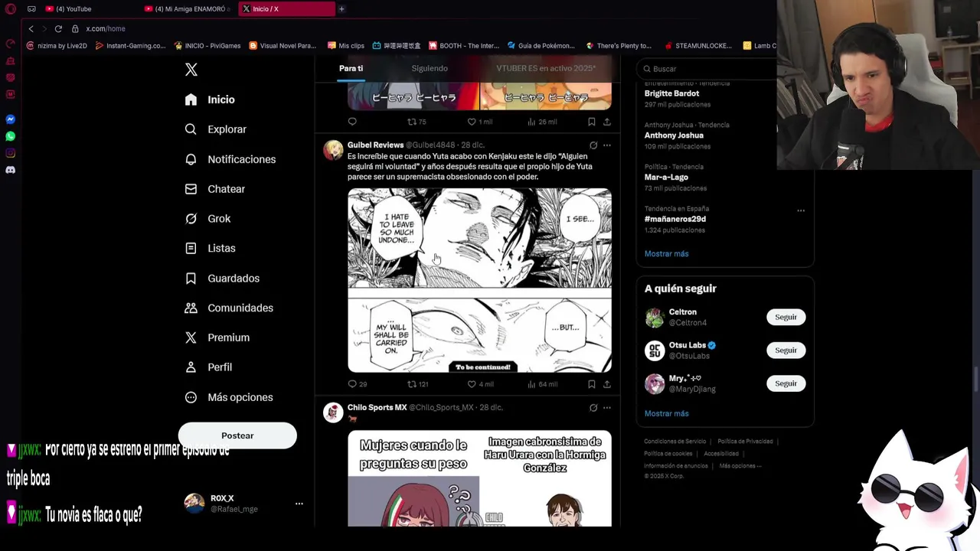Switch to Mi Amiga ENAMORÓ browser tab
980x551 pixels.
coord(188,9)
